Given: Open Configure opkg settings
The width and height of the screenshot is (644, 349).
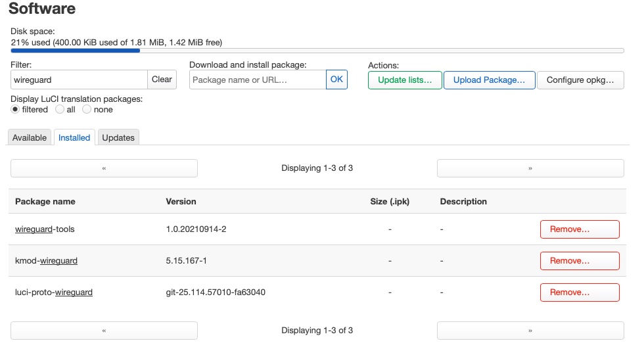Looking at the screenshot, I should tap(580, 80).
